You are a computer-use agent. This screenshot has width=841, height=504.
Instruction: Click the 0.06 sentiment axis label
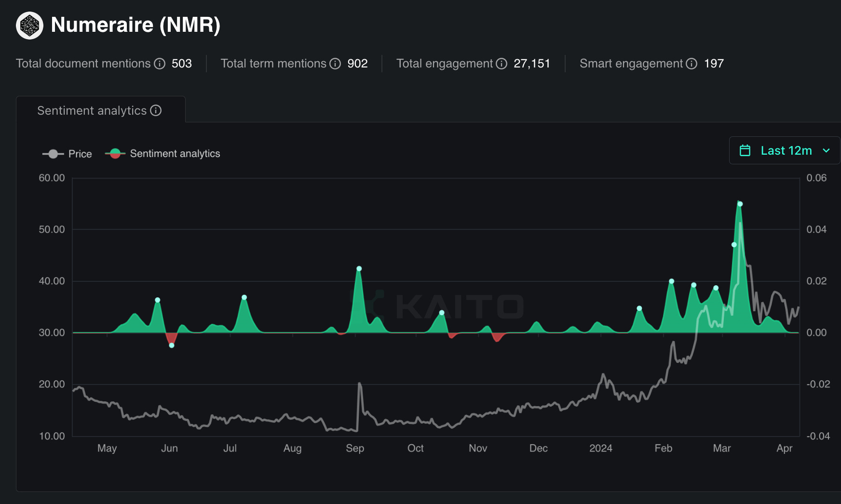816,178
